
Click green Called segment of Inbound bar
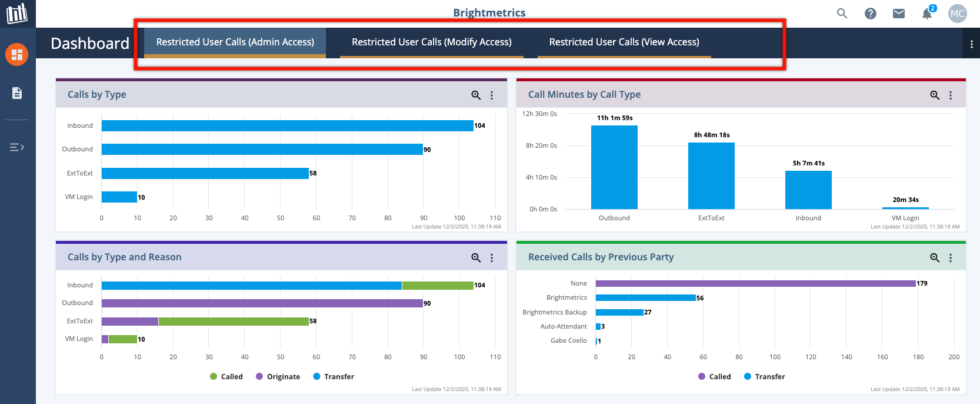[x=438, y=286]
